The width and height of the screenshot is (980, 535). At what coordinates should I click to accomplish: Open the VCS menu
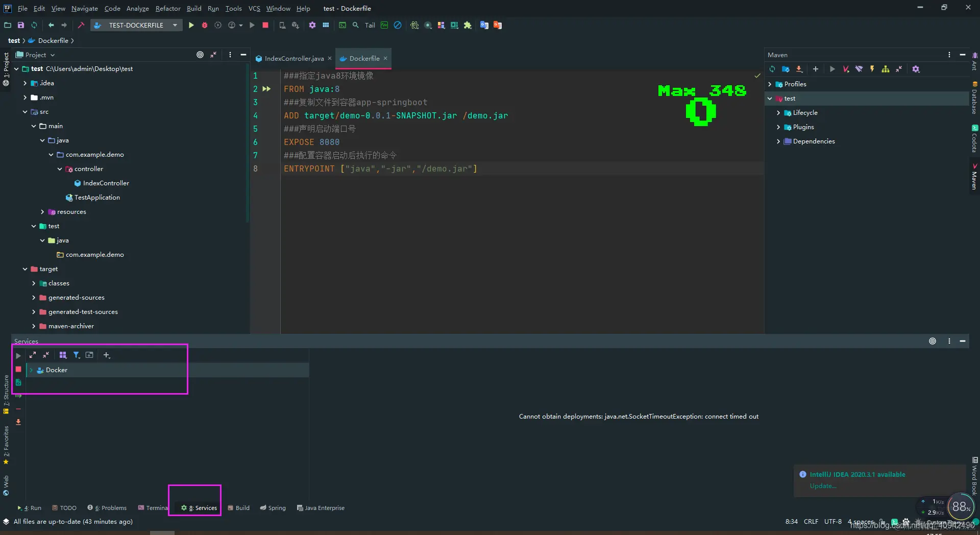pyautogui.click(x=254, y=8)
